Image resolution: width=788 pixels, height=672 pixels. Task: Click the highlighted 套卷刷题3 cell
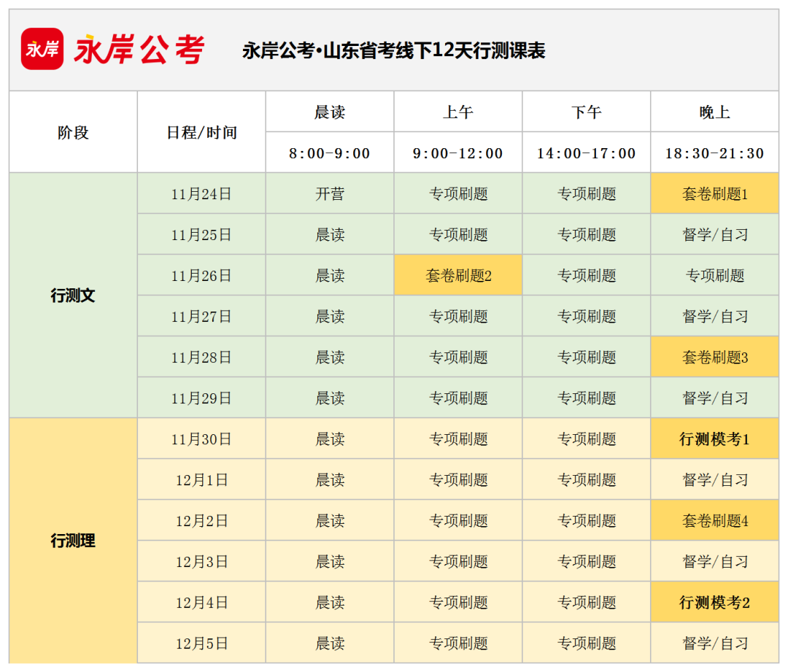tap(714, 357)
